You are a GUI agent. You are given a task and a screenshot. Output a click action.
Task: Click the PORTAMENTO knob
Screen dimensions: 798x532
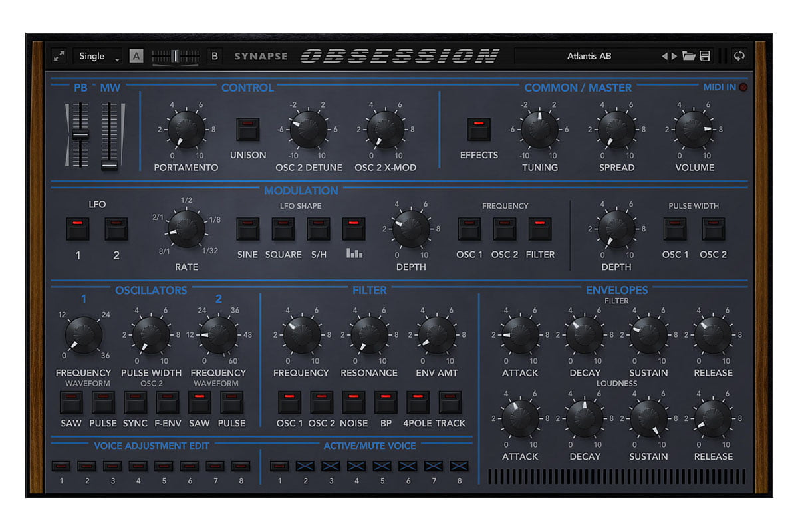(186, 130)
